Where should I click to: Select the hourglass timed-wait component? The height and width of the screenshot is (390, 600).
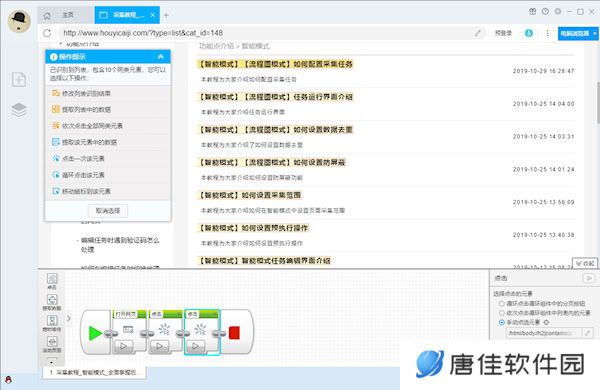click(x=52, y=323)
